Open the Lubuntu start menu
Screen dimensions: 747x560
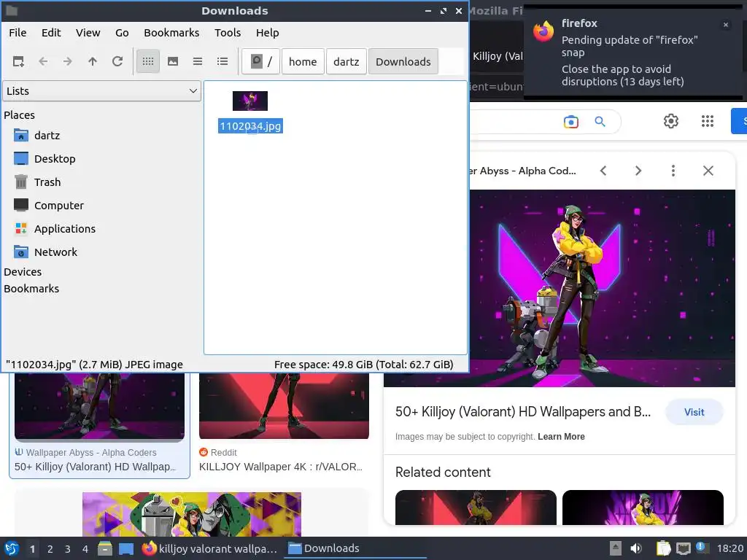pos(12,548)
